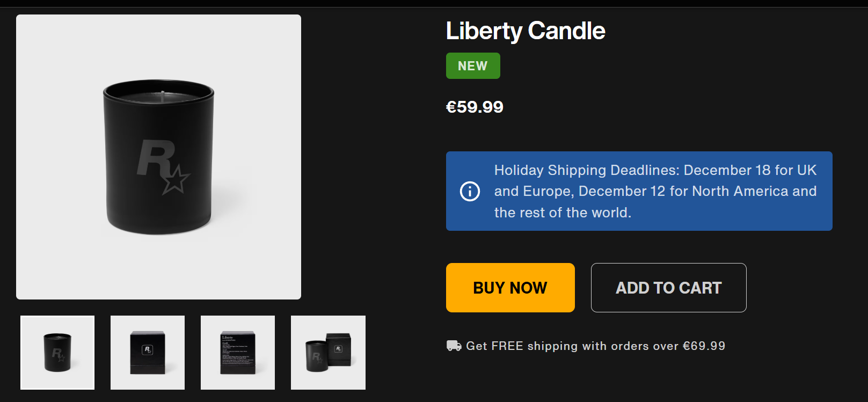Click the green NEW badge

tap(473, 66)
